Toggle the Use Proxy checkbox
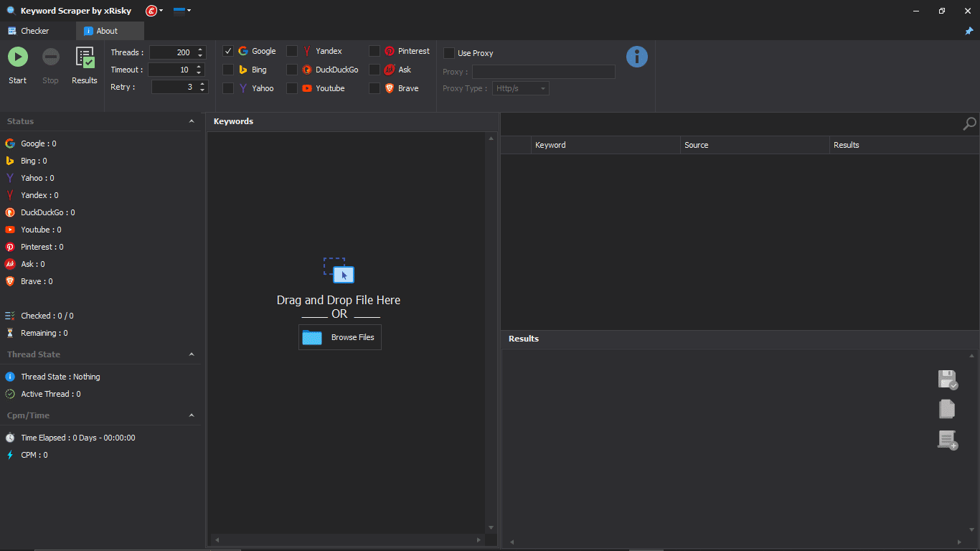The height and width of the screenshot is (551, 980). pos(449,53)
